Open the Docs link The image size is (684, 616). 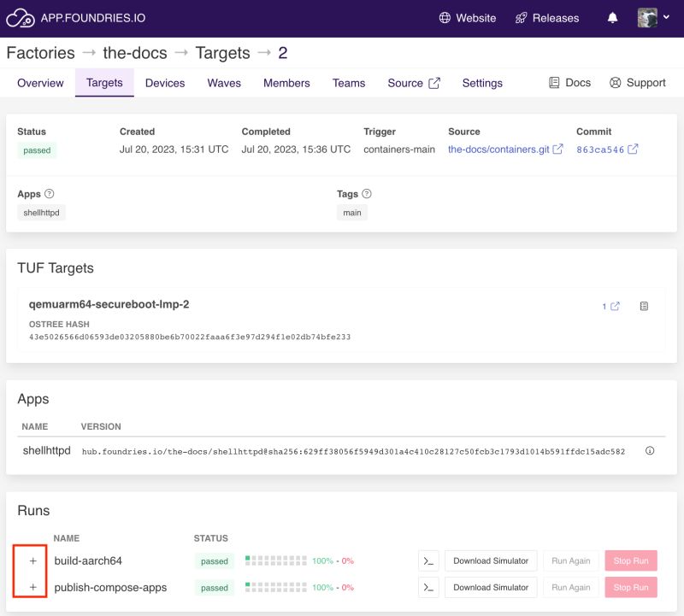[578, 82]
